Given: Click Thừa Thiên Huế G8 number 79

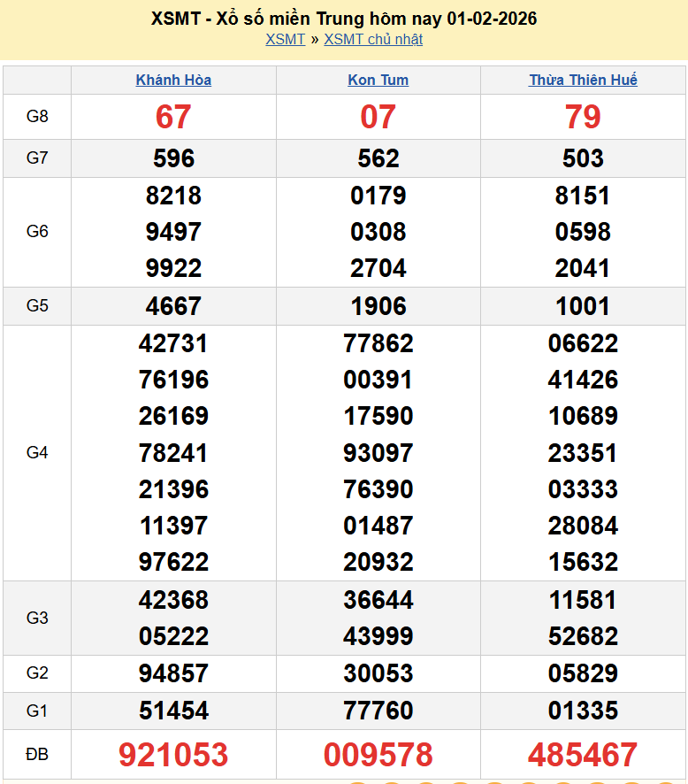Looking at the screenshot, I should (583, 117).
